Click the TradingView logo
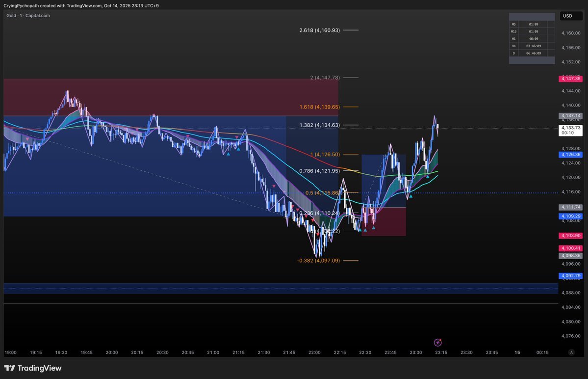588x379 pixels. pos(33,368)
